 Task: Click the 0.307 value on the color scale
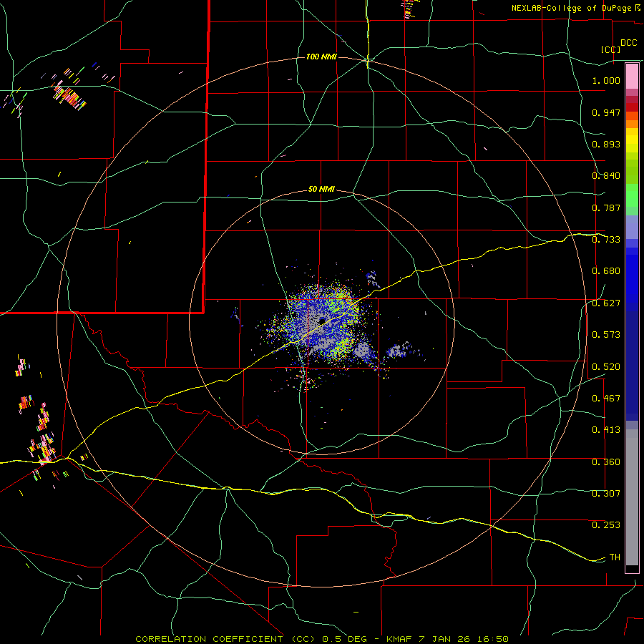tap(606, 494)
